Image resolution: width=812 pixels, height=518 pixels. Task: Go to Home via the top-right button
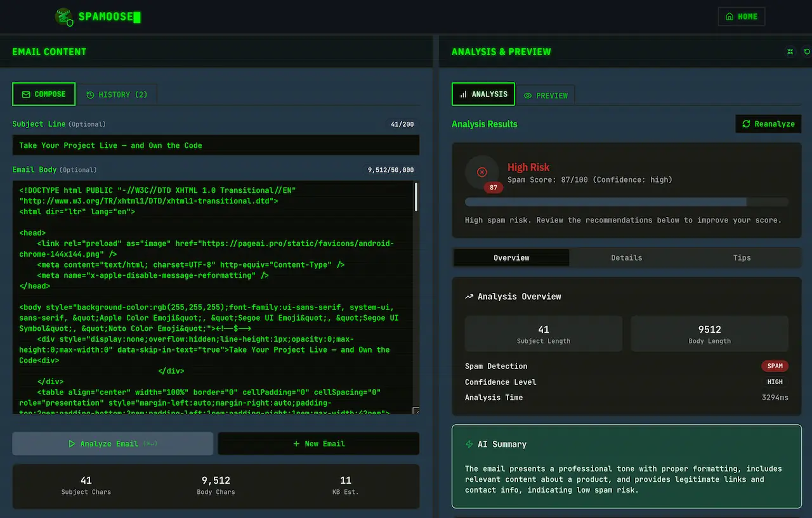[741, 16]
